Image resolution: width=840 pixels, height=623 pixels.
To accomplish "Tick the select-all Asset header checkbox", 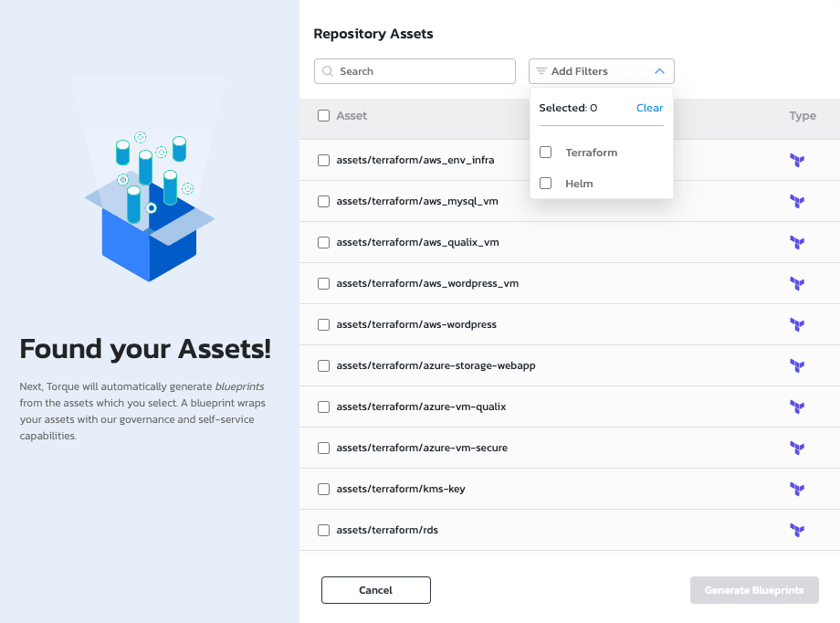I will pyautogui.click(x=323, y=116).
